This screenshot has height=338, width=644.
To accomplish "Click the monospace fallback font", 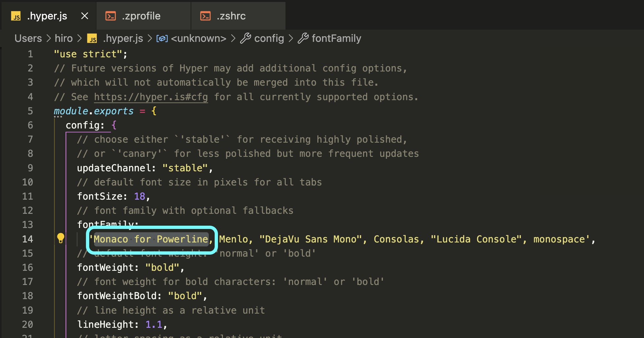I will click(559, 239).
